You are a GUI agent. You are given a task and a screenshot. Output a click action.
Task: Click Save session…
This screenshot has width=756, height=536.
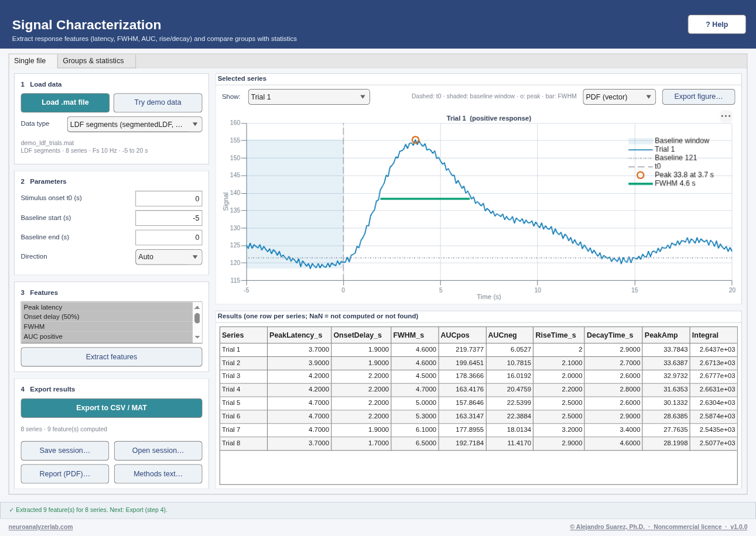[65, 451]
